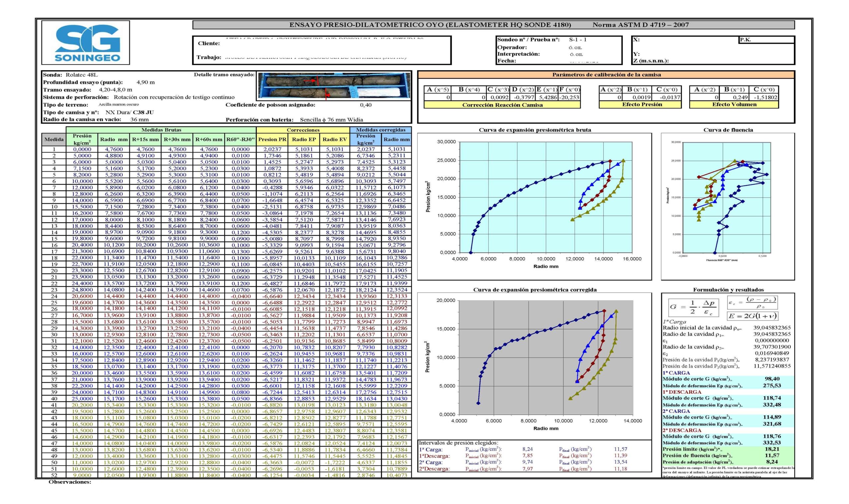Select the Corrección Reacción Camisa label
Image resolution: width=849 pixels, height=504 pixels.
pos(502,105)
